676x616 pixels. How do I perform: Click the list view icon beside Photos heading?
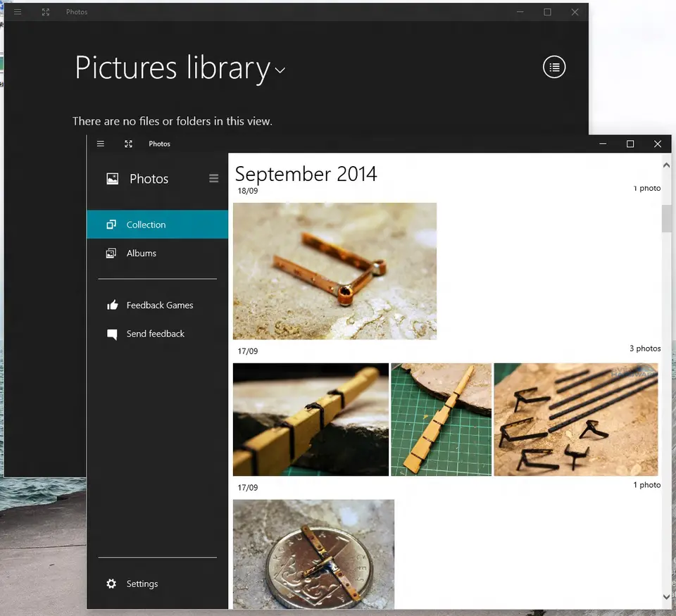pyautogui.click(x=214, y=179)
